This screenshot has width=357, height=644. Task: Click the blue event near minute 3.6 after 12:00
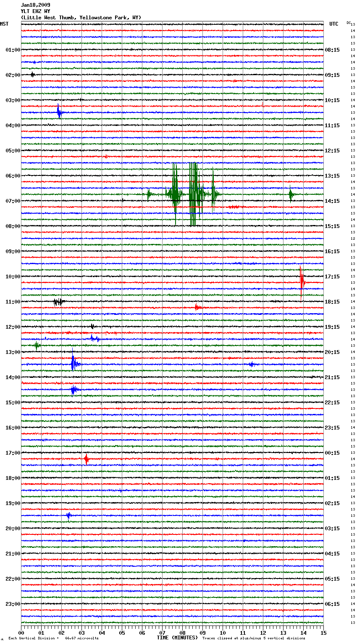[95, 338]
